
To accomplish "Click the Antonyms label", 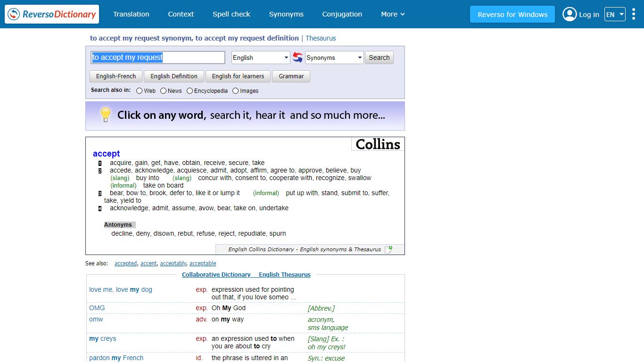I will coord(118,225).
